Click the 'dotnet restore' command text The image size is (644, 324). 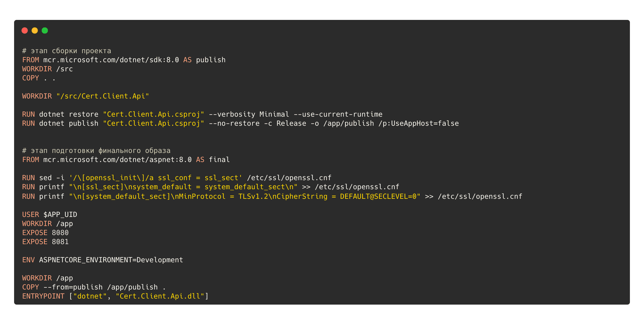click(68, 114)
